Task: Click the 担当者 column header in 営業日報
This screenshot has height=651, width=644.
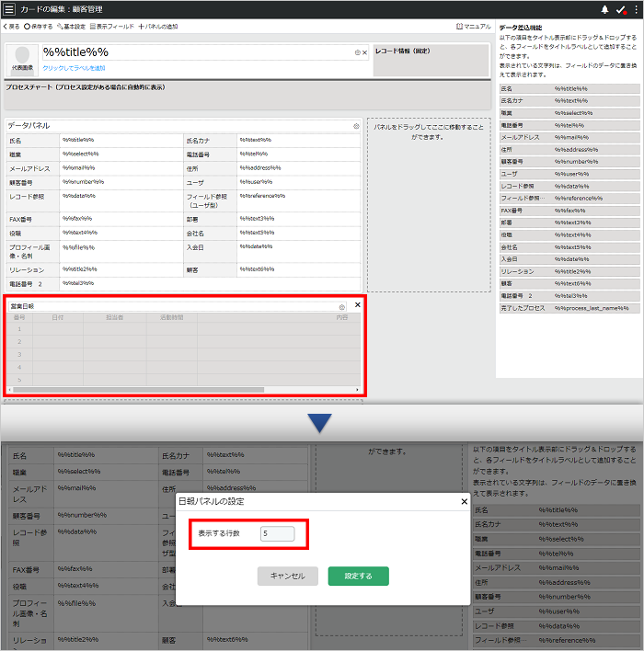Action: 115,317
